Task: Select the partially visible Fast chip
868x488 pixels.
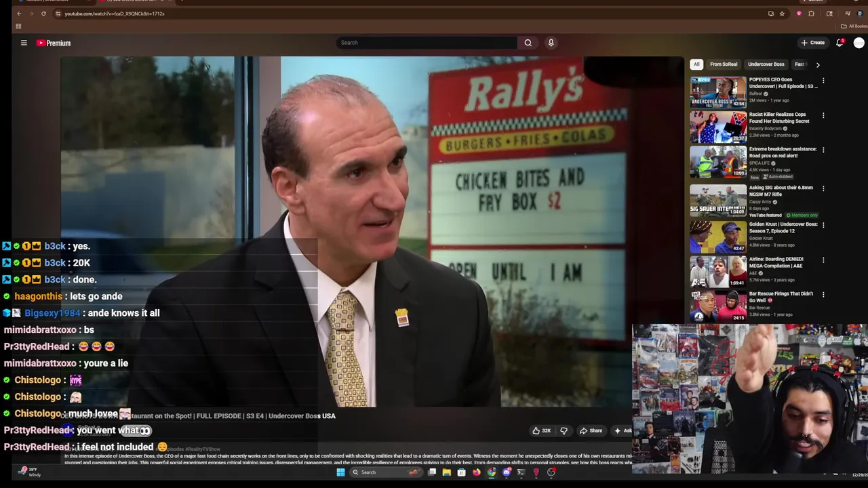Action: [x=800, y=64]
